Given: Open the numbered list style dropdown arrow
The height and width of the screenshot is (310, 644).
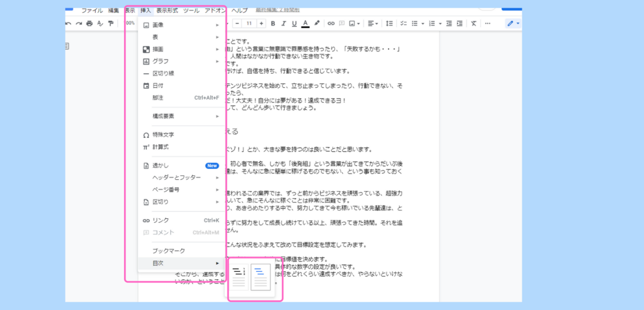Looking at the screenshot, I should coord(440,24).
